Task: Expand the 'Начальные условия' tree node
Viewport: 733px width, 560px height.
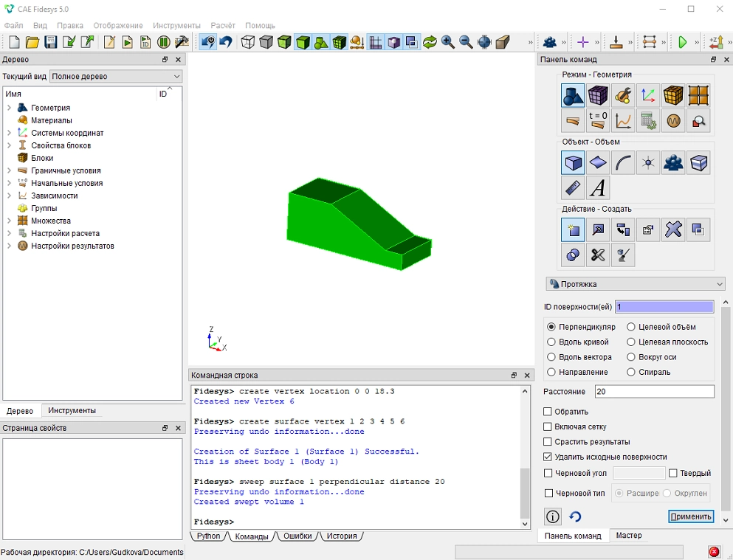Action: tap(9, 183)
